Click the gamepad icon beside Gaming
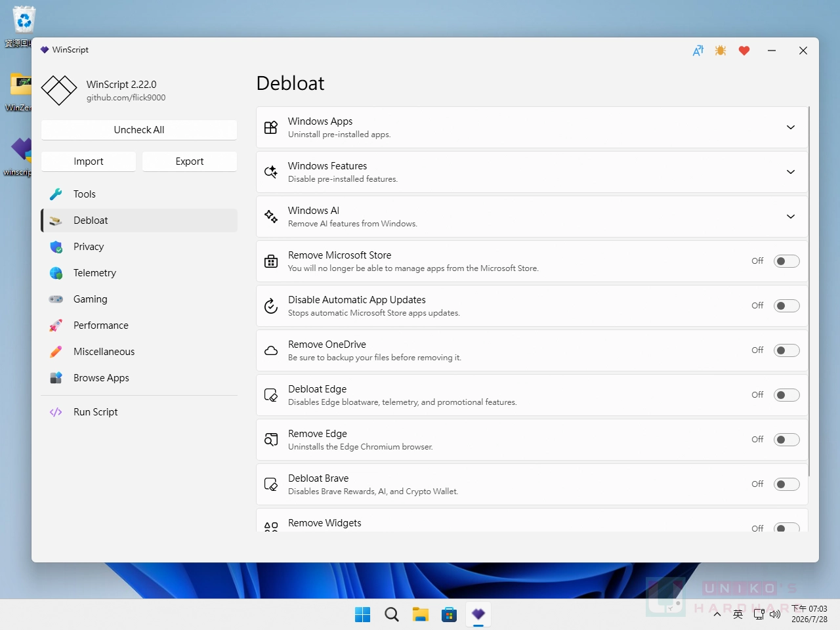 [x=56, y=299]
